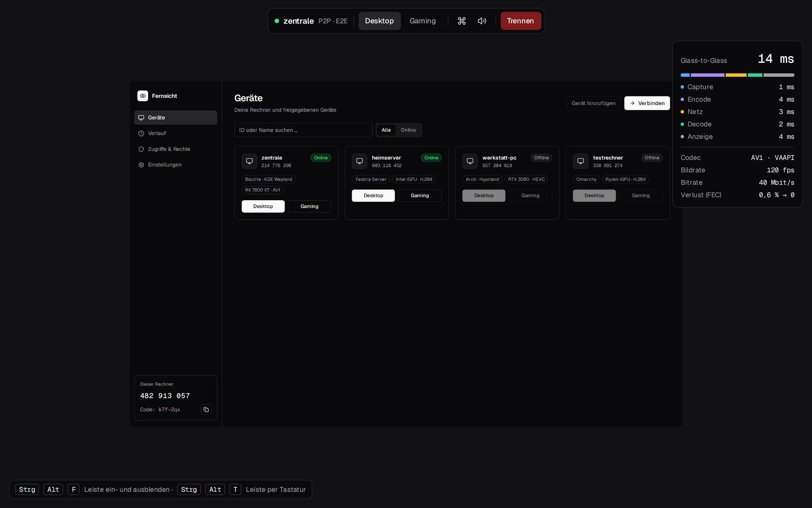Image resolution: width=812 pixels, height=508 pixels.
Task: Open Verlauf in the sidebar
Action: pyautogui.click(x=176, y=133)
